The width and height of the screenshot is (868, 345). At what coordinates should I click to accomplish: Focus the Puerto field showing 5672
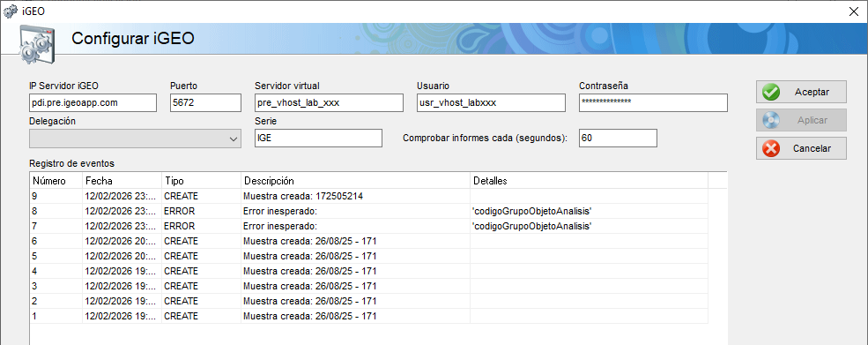coord(205,102)
